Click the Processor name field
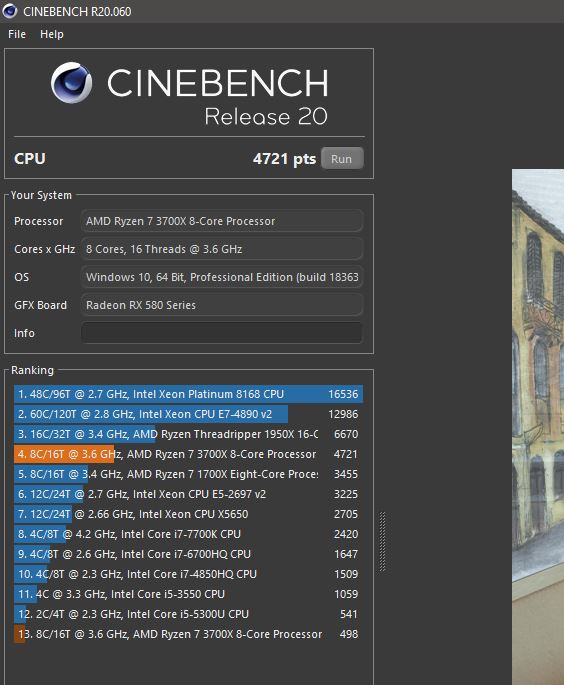 pos(221,221)
